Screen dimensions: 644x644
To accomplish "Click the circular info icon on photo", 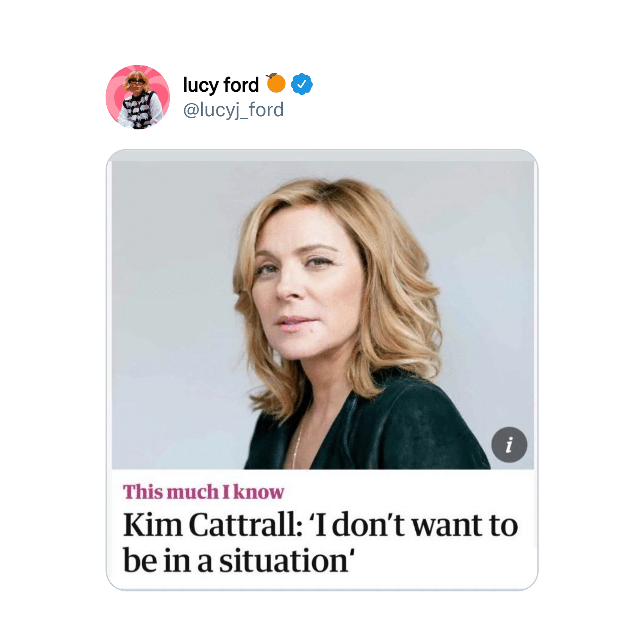I will (x=509, y=445).
